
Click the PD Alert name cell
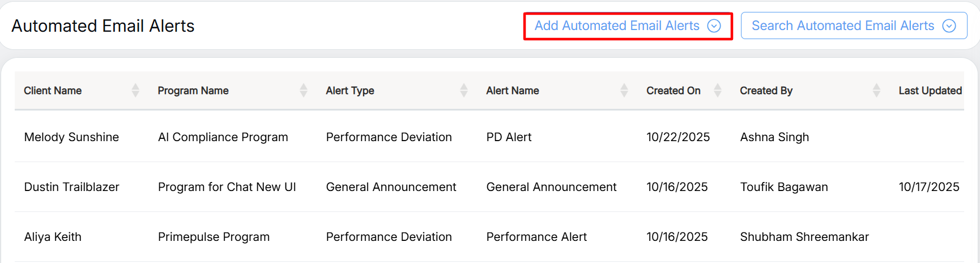coord(509,137)
